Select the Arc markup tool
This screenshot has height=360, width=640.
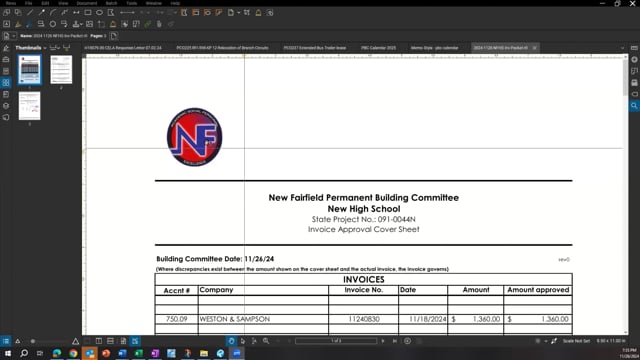[53, 13]
